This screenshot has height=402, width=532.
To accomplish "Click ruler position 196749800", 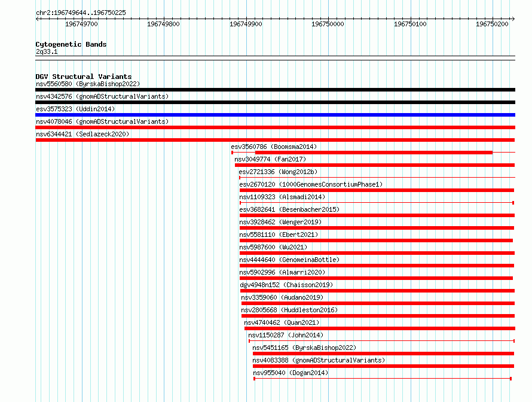I will [164, 24].
